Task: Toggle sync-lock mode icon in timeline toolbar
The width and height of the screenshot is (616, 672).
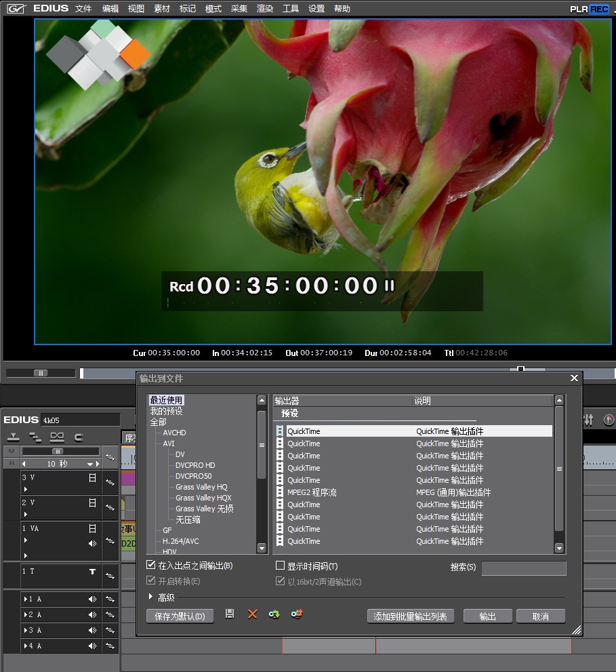Action: click(x=35, y=437)
